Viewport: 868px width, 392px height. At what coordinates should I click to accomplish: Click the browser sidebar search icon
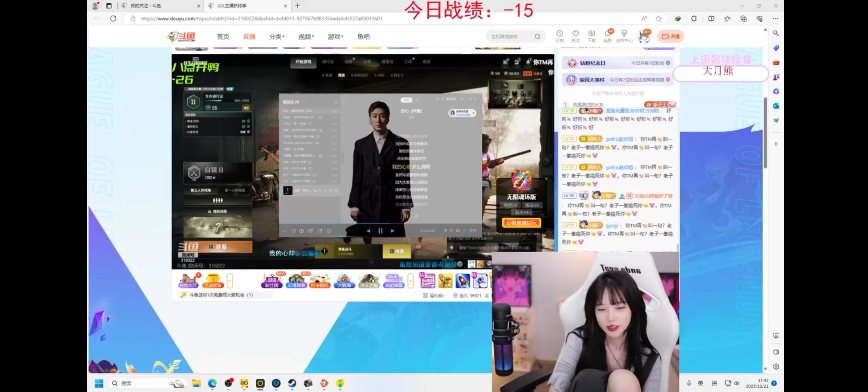coord(776,33)
